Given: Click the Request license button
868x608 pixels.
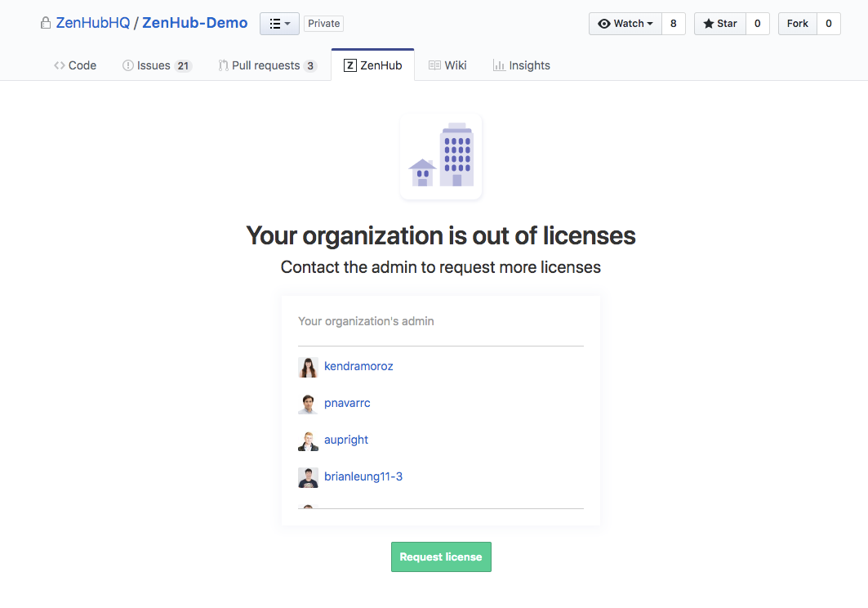Looking at the screenshot, I should click(441, 557).
